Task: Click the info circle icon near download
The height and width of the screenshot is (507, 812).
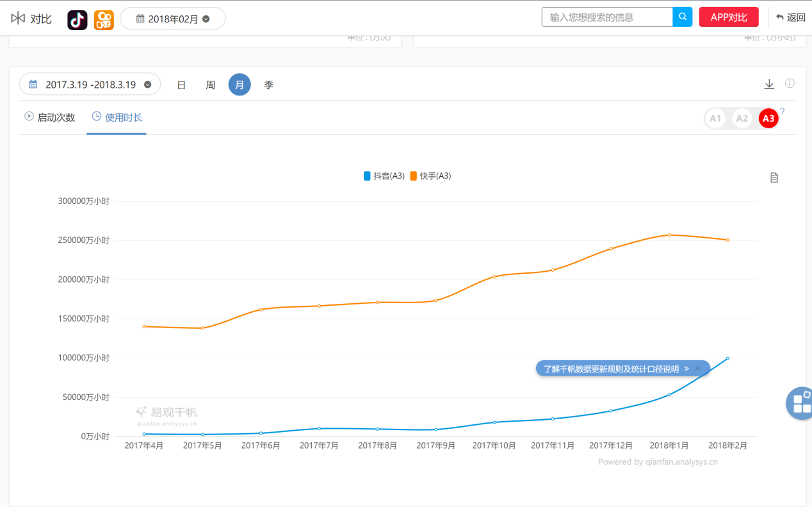Action: pos(790,84)
